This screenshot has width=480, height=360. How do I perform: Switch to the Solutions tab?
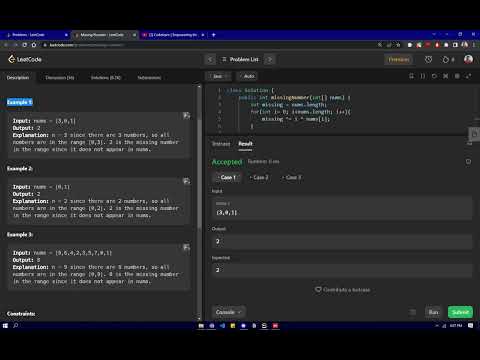pyautogui.click(x=106, y=78)
